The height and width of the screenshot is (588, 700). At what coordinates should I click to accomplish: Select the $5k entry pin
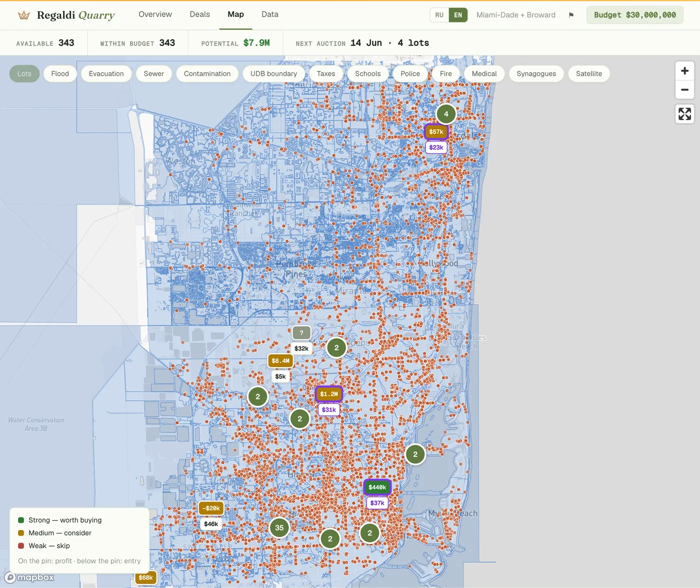280,377
